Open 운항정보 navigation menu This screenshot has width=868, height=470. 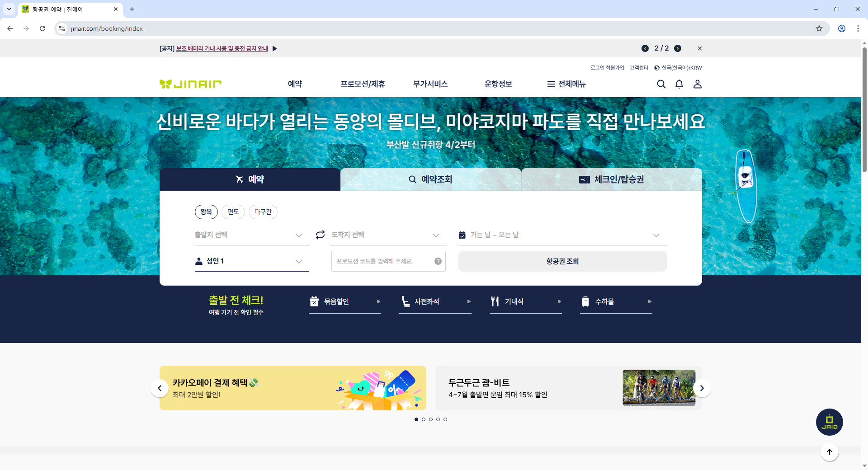pos(498,84)
